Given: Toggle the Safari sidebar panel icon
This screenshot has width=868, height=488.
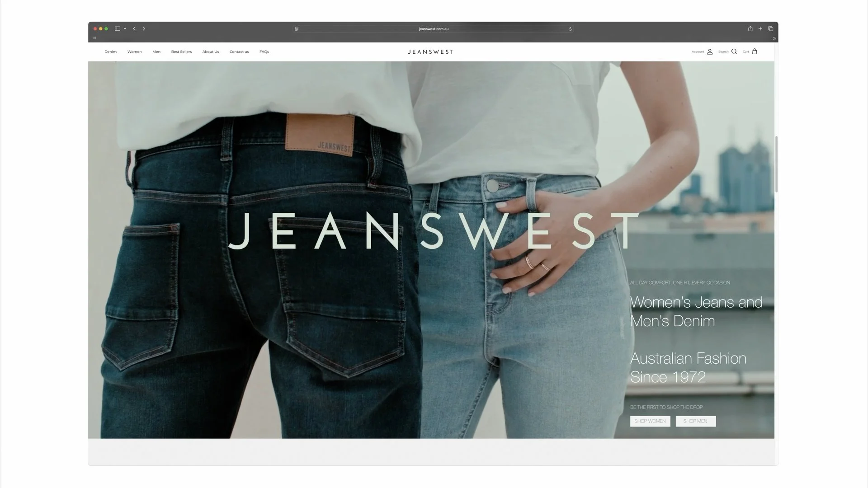Looking at the screenshot, I should click(x=117, y=28).
